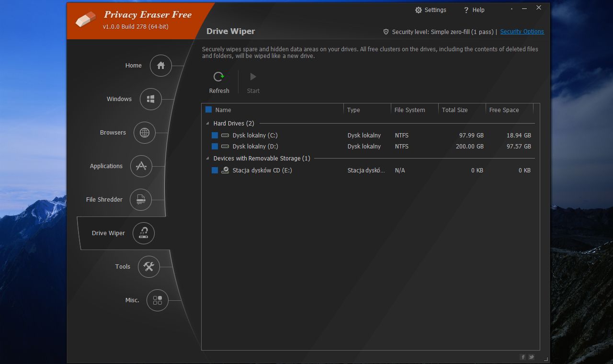
Task: Click the 18.94 GB free space cell
Action: [519, 136]
